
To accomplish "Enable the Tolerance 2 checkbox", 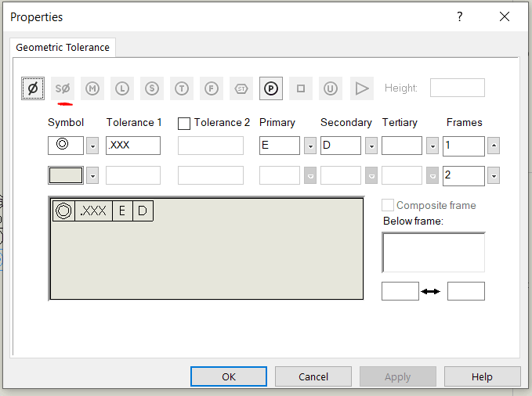I will [x=184, y=124].
